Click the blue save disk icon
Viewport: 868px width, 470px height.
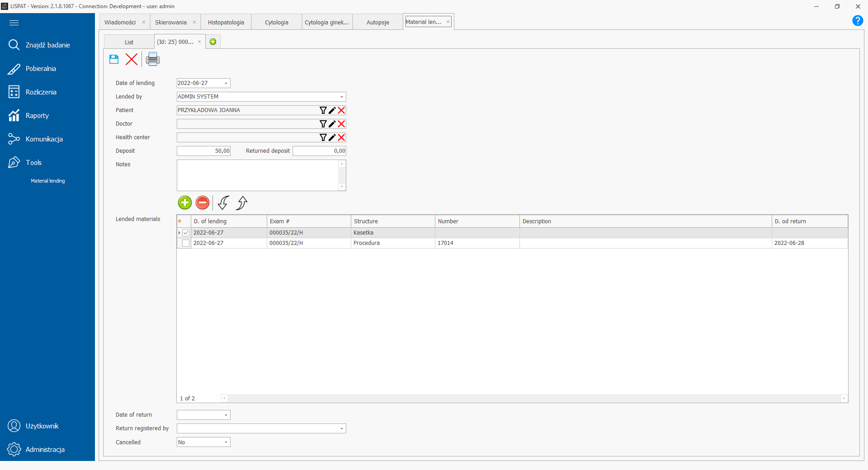pos(114,59)
